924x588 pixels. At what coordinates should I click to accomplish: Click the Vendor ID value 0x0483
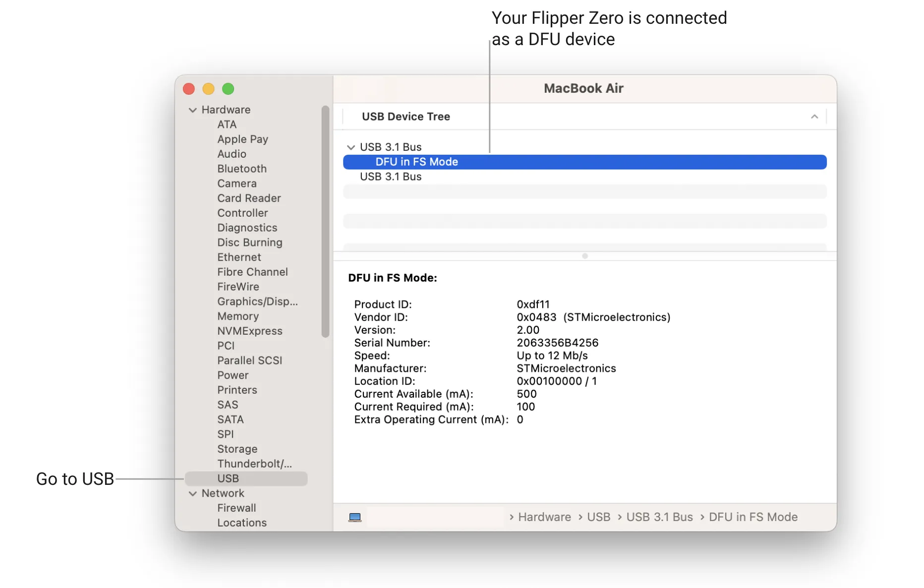(x=536, y=317)
